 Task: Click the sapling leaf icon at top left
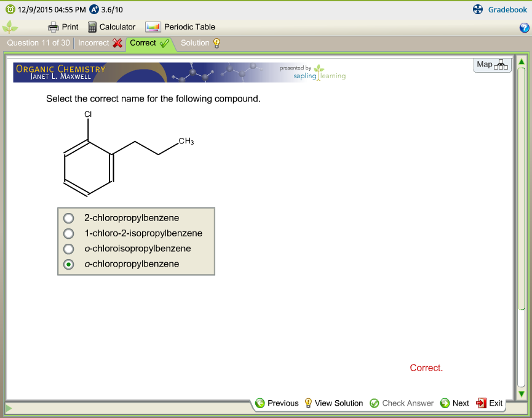click(x=9, y=26)
